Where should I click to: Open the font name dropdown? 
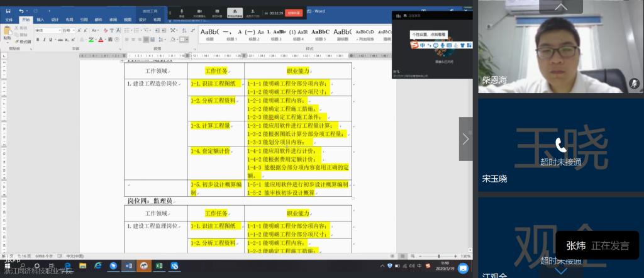coord(60,30)
